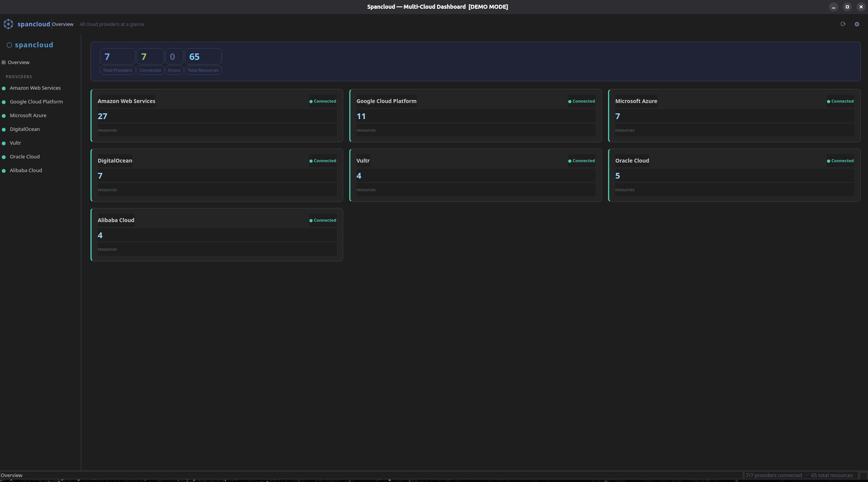
Task: Click the 65 total resources number in summary
Action: tap(194, 57)
